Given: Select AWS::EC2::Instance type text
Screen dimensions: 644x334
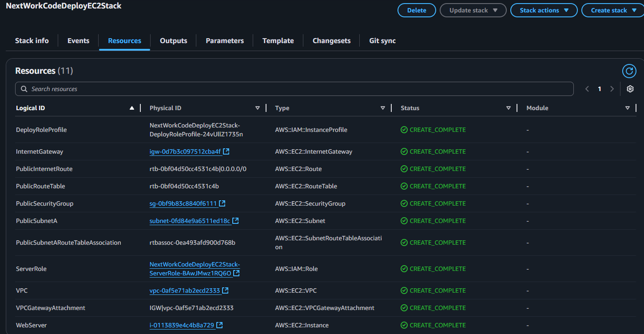Looking at the screenshot, I should tap(302, 325).
